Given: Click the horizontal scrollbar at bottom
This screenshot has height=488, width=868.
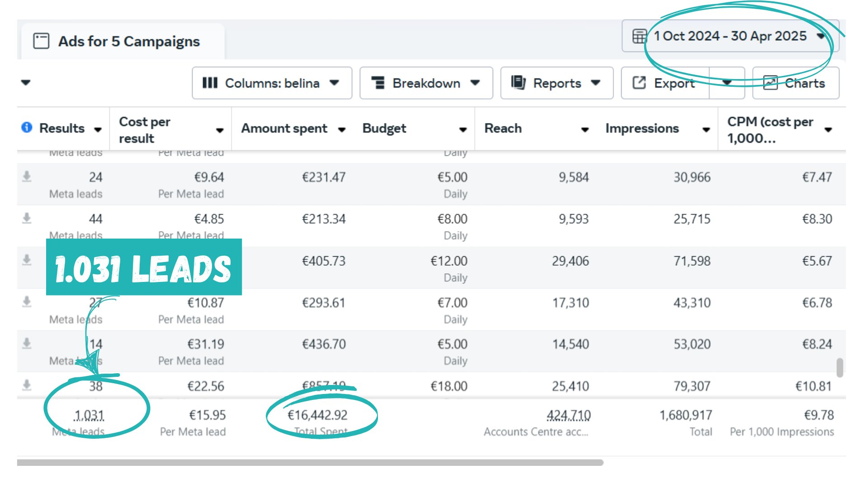Looking at the screenshot, I should tap(310, 463).
